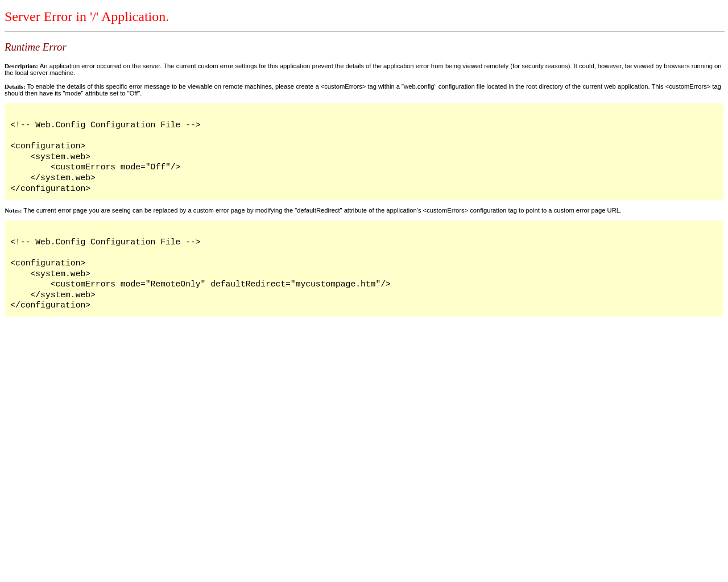Click the closing </configuration> tag in first code block

pos(50,189)
